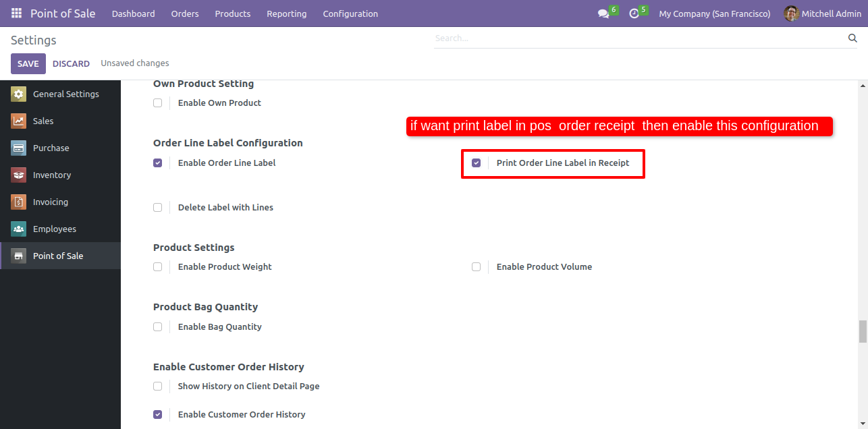Click the SAVE button

point(28,63)
